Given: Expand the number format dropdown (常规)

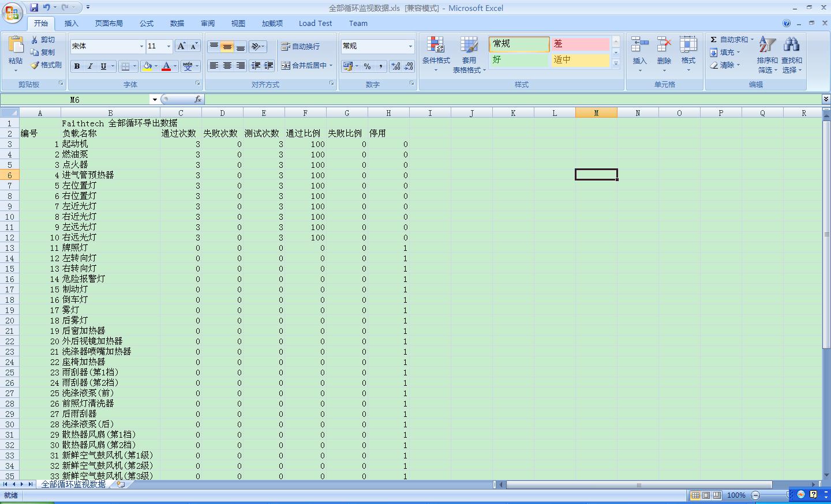Looking at the screenshot, I should coord(410,46).
